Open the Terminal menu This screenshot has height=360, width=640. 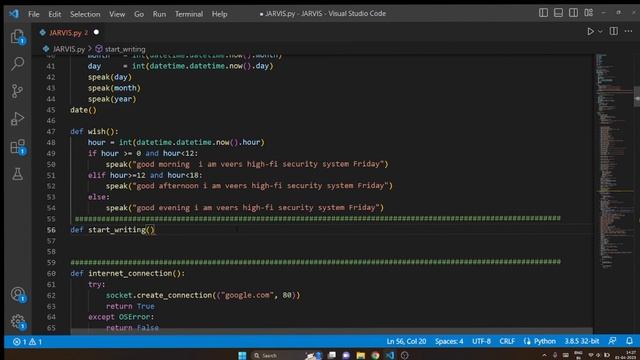[x=189, y=14]
